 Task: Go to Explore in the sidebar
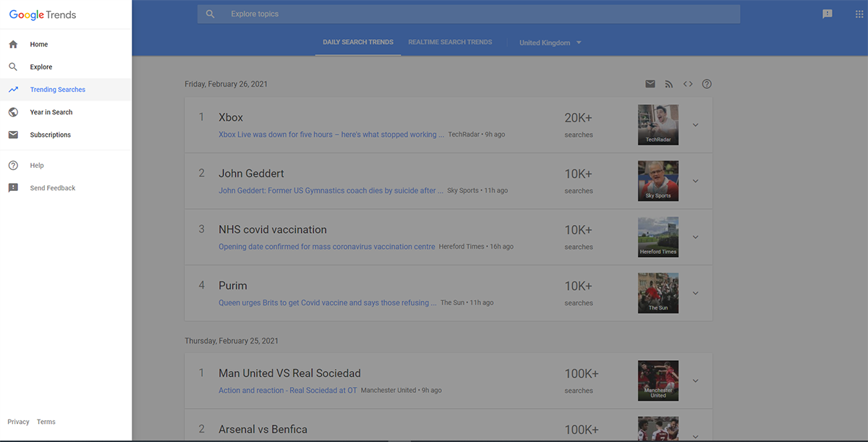tap(41, 67)
